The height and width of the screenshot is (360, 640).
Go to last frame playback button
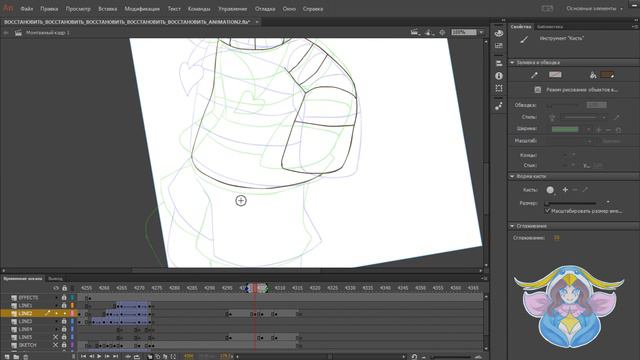(116, 357)
